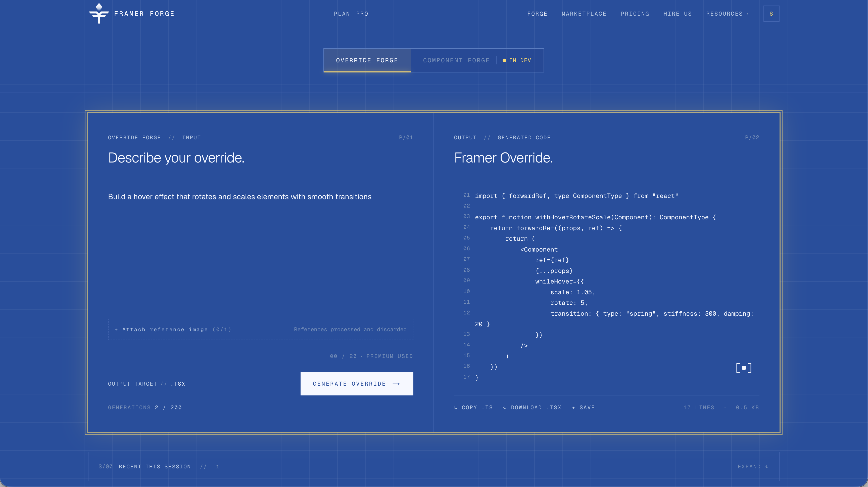This screenshot has height=487, width=868.
Task: Click the Framer Override heading
Action: pyautogui.click(x=503, y=158)
